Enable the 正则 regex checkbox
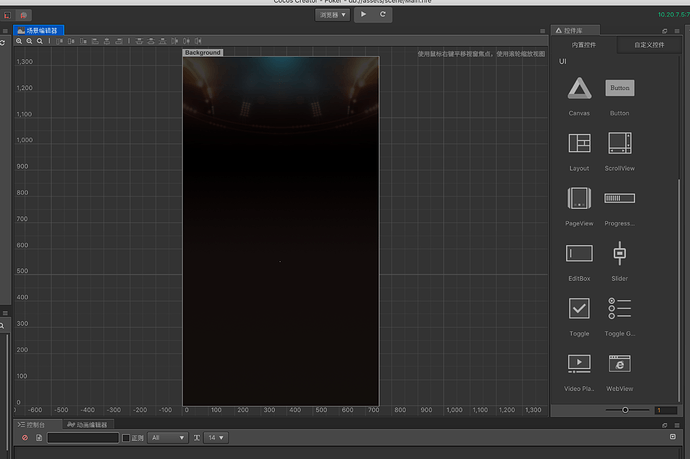 pos(126,438)
